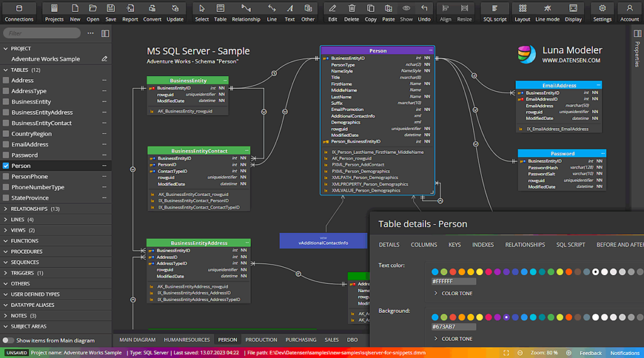Switch to the INDEXES tab

[x=483, y=245]
